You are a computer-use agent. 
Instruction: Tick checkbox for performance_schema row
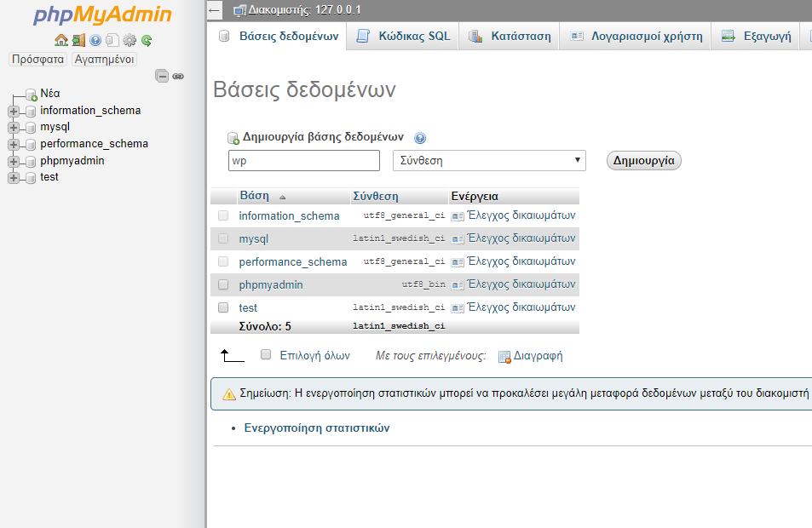[223, 261]
